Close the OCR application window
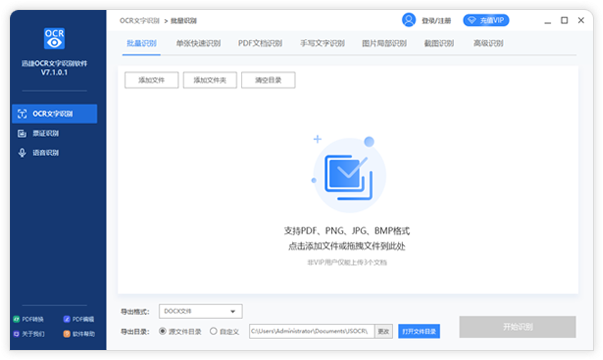 click(581, 20)
